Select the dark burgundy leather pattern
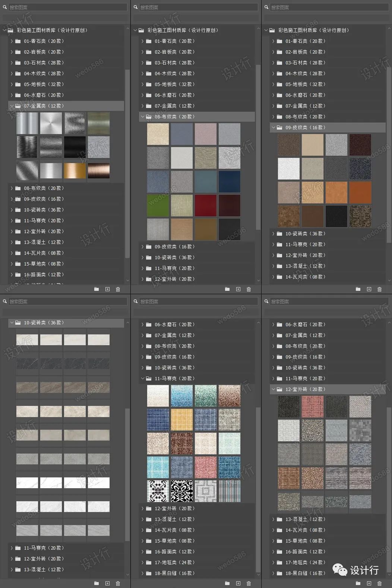This screenshot has height=588, width=392. click(360, 145)
